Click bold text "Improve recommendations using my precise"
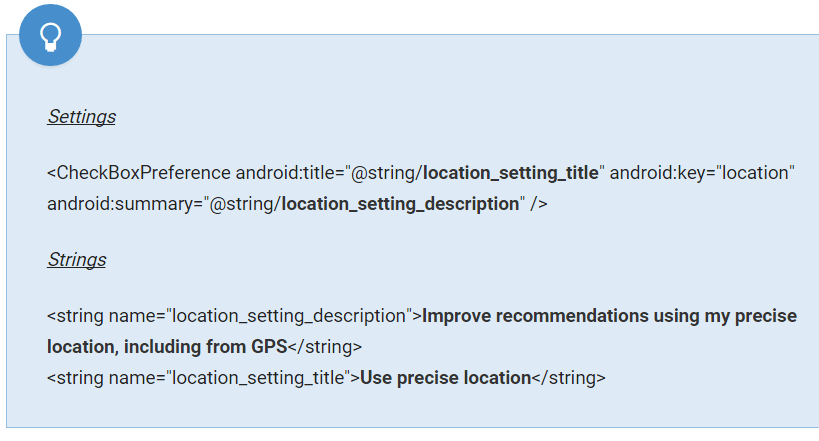This screenshot has width=819, height=441. 609,316
